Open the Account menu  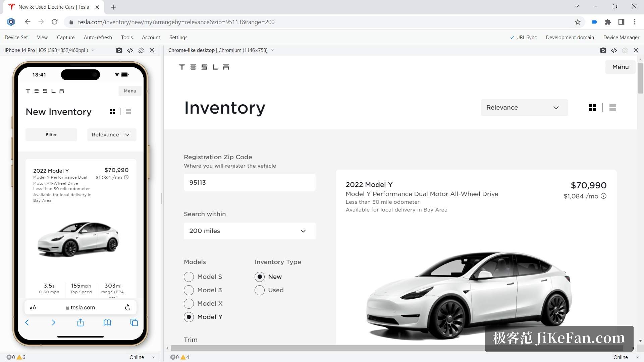point(151,38)
